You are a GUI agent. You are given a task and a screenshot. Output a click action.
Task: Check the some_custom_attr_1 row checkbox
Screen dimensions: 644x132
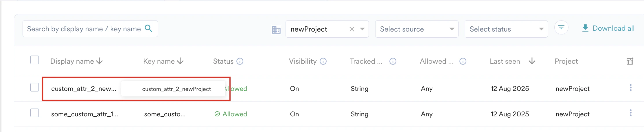(35, 113)
